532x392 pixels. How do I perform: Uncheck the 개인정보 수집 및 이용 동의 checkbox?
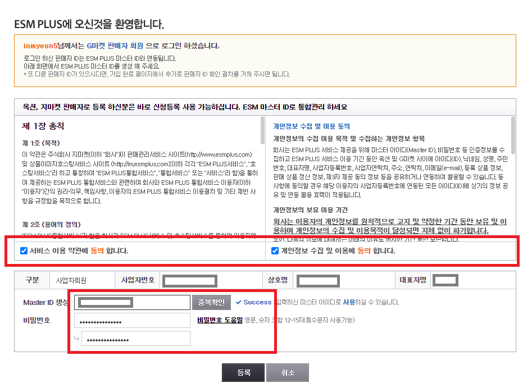point(275,251)
